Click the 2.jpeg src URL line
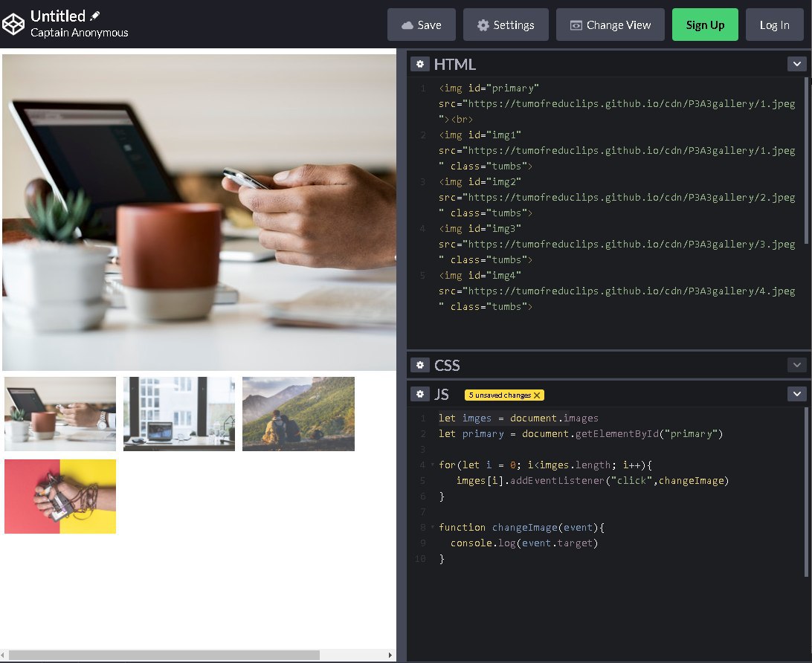The image size is (812, 663). [616, 197]
